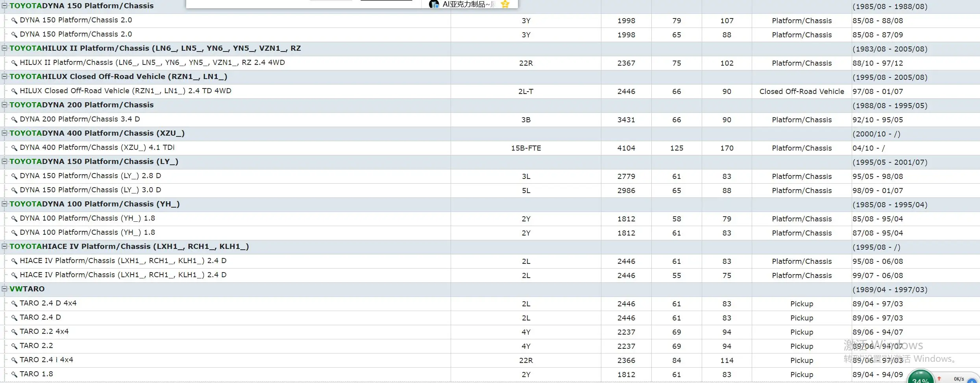980x383 pixels.
Task: Click engine code cell '15B-FTE'
Action: click(526, 148)
